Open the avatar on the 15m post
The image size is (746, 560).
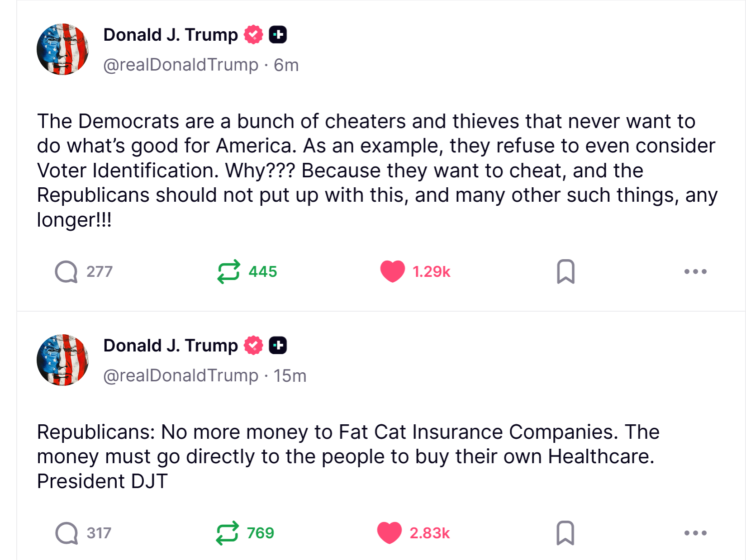pyautogui.click(x=62, y=360)
